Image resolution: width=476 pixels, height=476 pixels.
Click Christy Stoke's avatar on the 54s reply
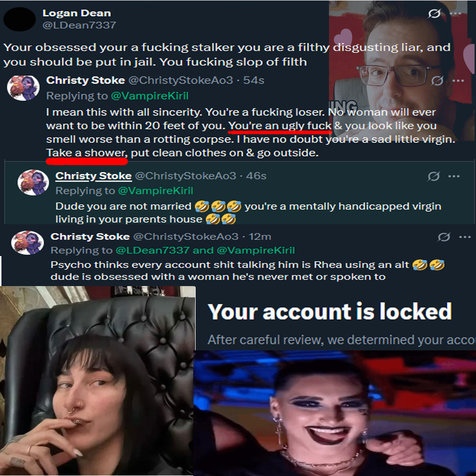[x=23, y=88]
